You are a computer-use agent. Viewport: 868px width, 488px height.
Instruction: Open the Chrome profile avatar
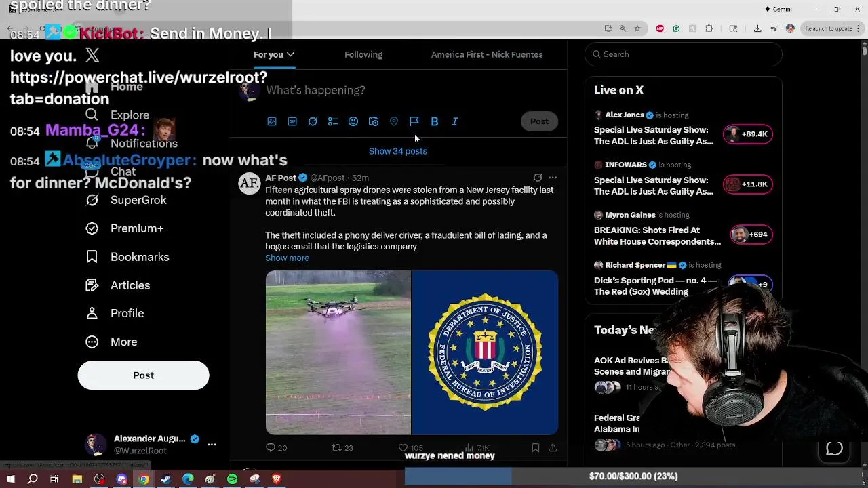click(x=790, y=28)
